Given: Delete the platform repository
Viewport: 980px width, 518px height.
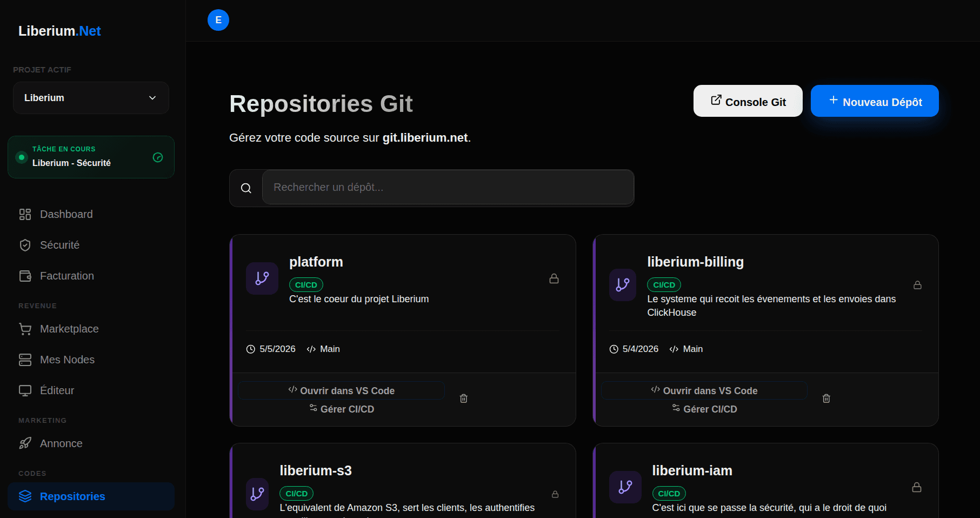Looking at the screenshot, I should coord(464,399).
